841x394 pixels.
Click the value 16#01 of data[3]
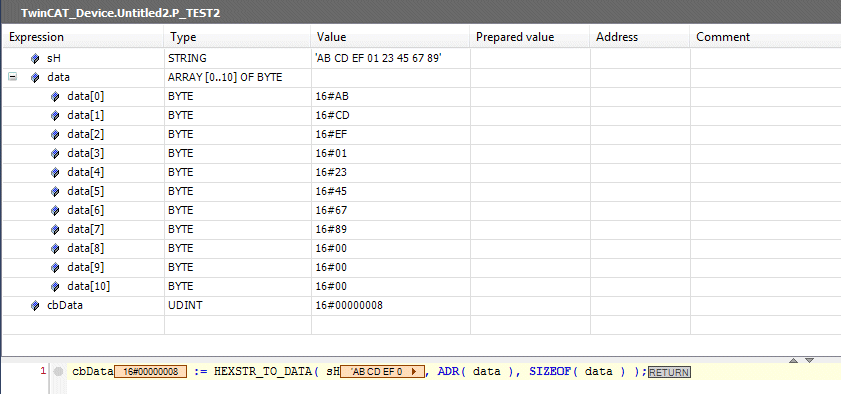pos(331,153)
